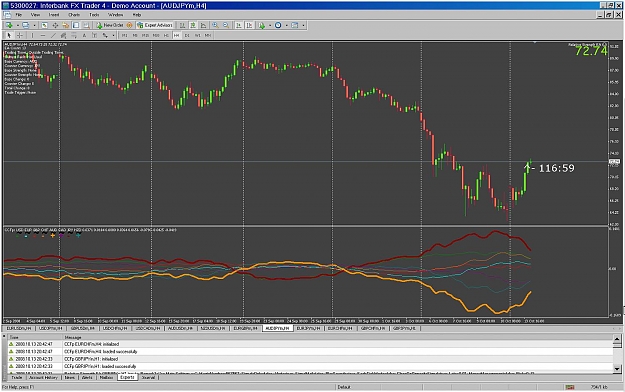The height and width of the screenshot is (392, 625).
Task: Select log row 'CCFp EURCHFm,H4: initialized'
Action: point(310,344)
